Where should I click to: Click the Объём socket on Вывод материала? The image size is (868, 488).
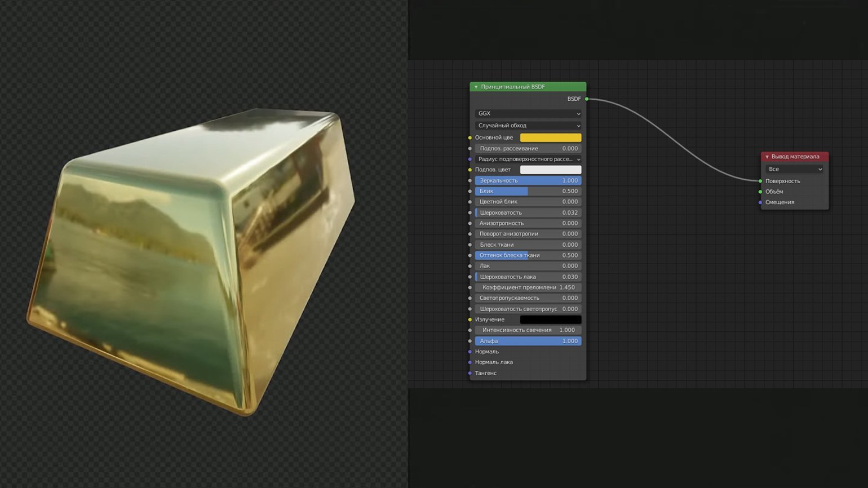(x=760, y=192)
